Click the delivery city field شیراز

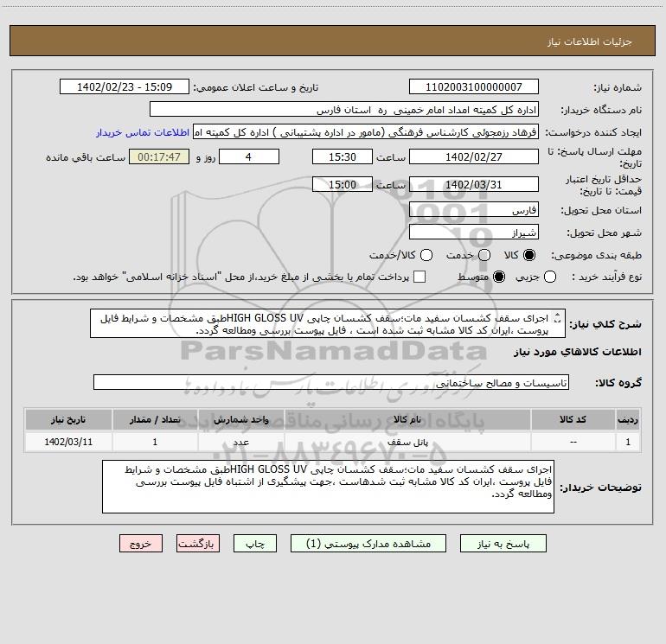coord(474,233)
